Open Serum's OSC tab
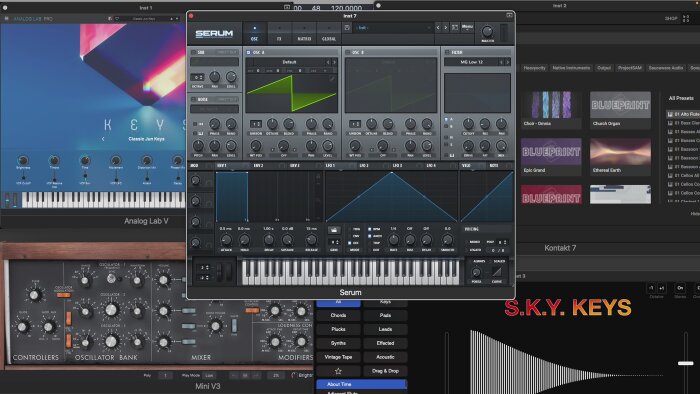Image resolution: width=700 pixels, height=394 pixels. (254, 33)
